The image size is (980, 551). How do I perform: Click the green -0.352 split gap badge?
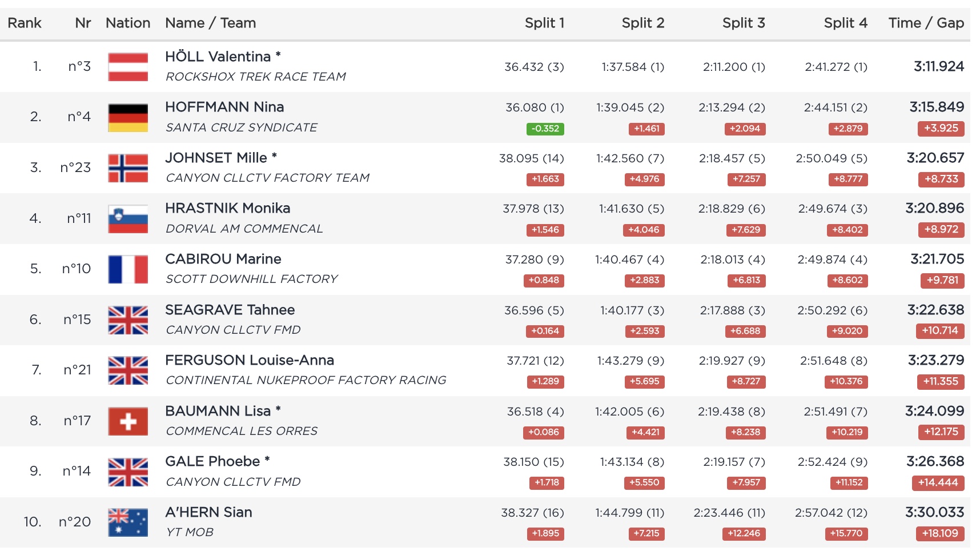click(x=545, y=129)
